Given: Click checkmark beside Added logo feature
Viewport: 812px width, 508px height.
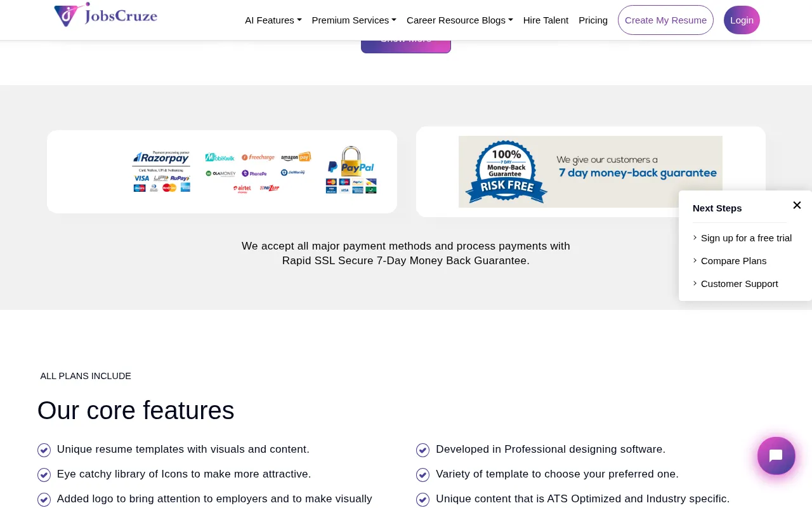Looking at the screenshot, I should pyautogui.click(x=44, y=500).
